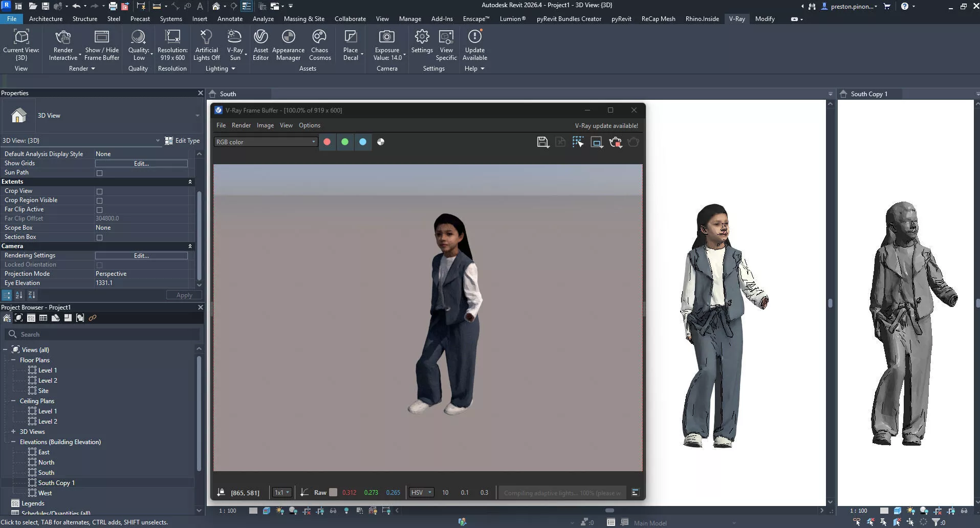Screen dimensions: 980x528
Task: Open Options menu in Frame Buffer
Action: coord(310,125)
